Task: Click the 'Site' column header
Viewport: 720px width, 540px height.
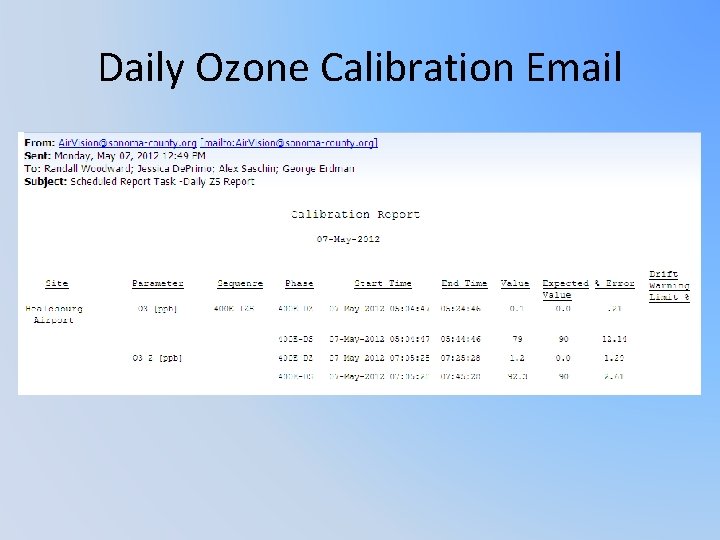Action: click(56, 283)
